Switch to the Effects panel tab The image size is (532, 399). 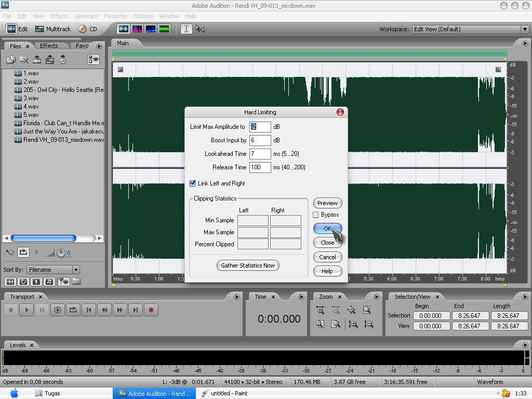49,46
